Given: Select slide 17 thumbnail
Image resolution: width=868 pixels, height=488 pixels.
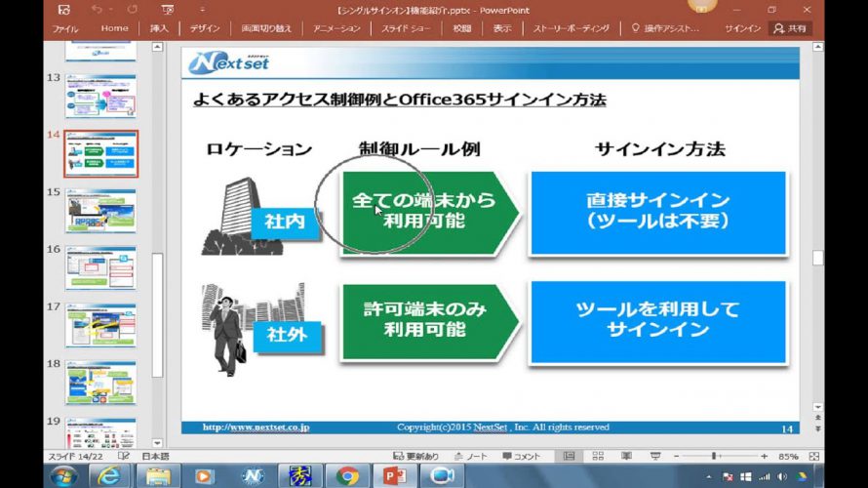Looking at the screenshot, I should point(100,326).
